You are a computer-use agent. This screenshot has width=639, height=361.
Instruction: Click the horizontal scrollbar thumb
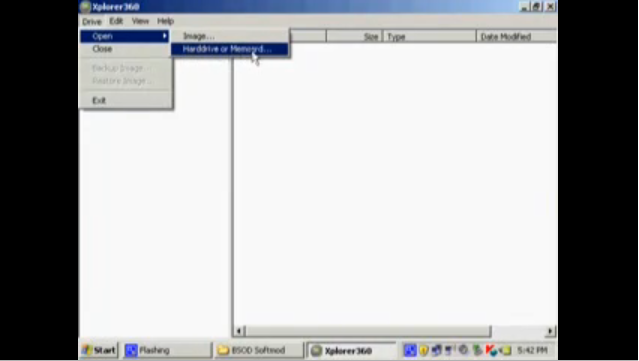pyautogui.click(x=368, y=331)
